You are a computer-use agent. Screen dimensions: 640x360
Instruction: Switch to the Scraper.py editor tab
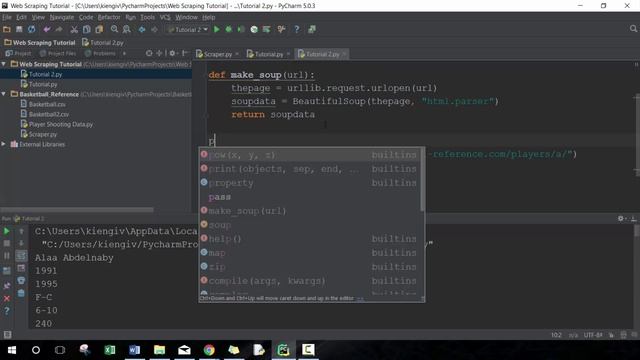coord(217,54)
